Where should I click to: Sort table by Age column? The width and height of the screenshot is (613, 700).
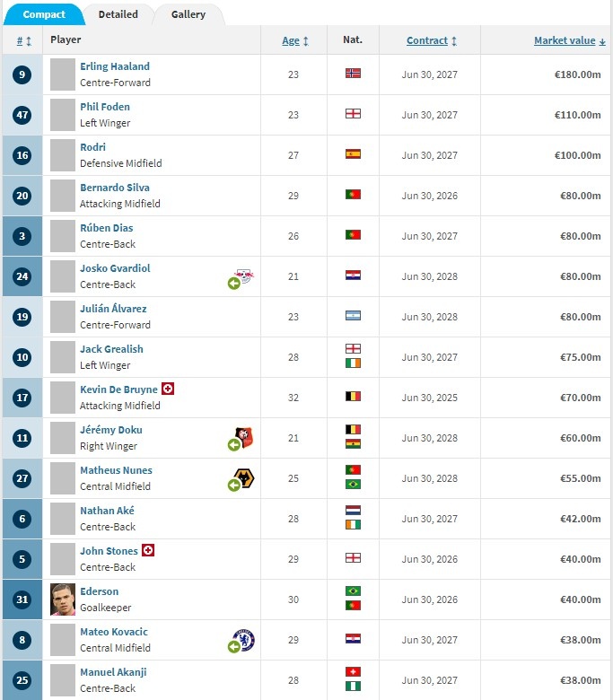pos(295,40)
